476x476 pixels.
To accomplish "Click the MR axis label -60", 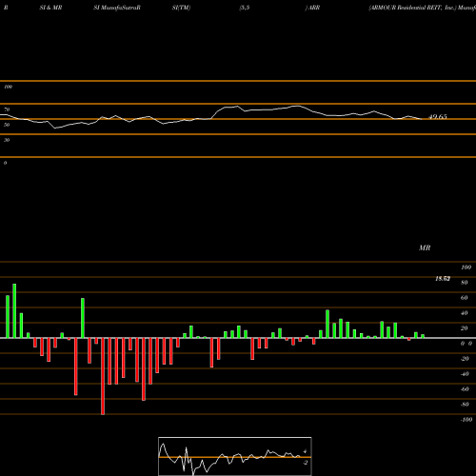I will tap(465, 389).
